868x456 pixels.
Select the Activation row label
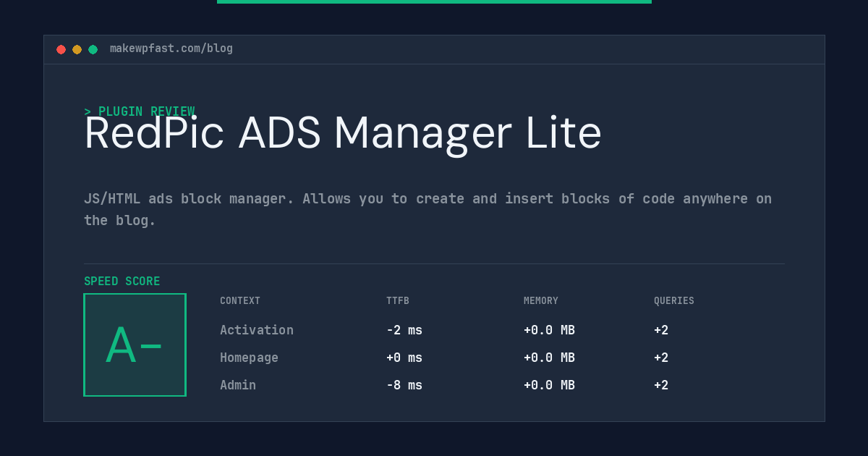click(257, 330)
